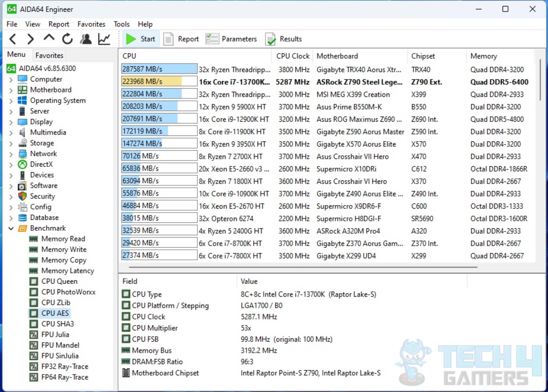
Task: Expand the Storage tree node
Action: 11,143
